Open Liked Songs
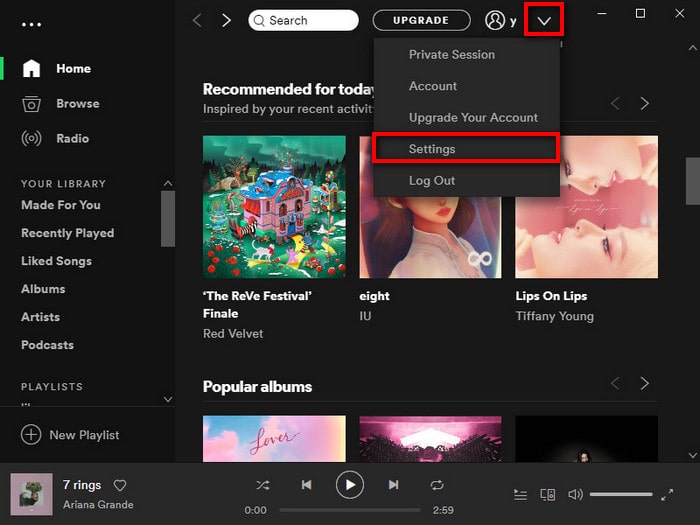Viewport: 700px width, 525px height. click(56, 261)
